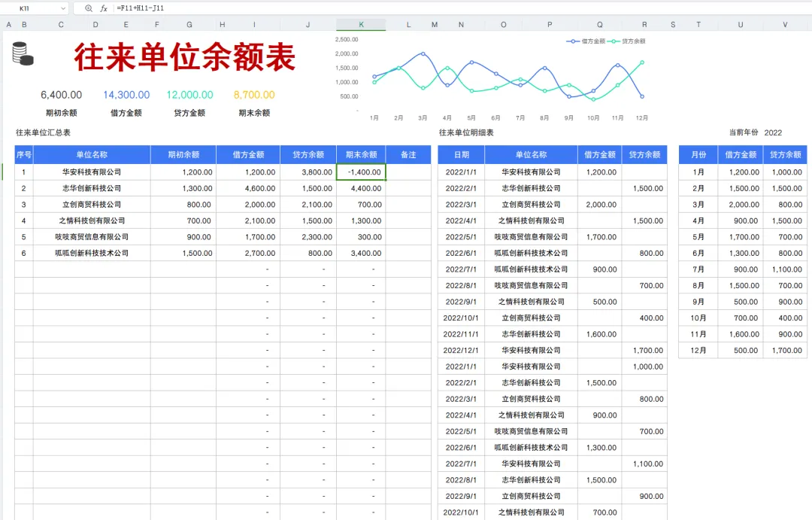The image size is (812, 520).
Task: Select the 2022/11/1 date cell
Action: coord(461,334)
